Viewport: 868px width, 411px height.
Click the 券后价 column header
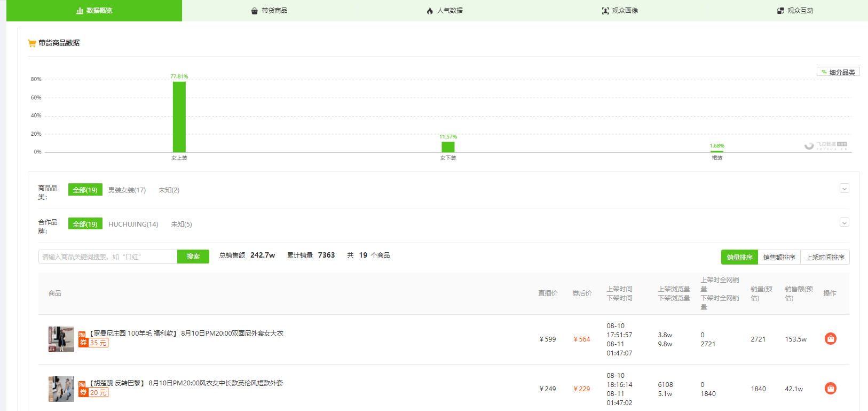(x=582, y=293)
